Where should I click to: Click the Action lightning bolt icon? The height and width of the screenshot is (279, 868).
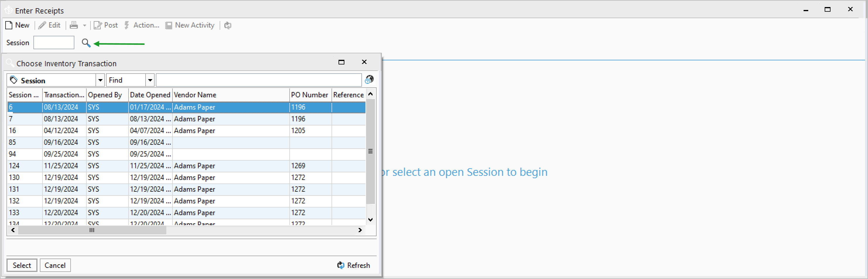click(127, 25)
